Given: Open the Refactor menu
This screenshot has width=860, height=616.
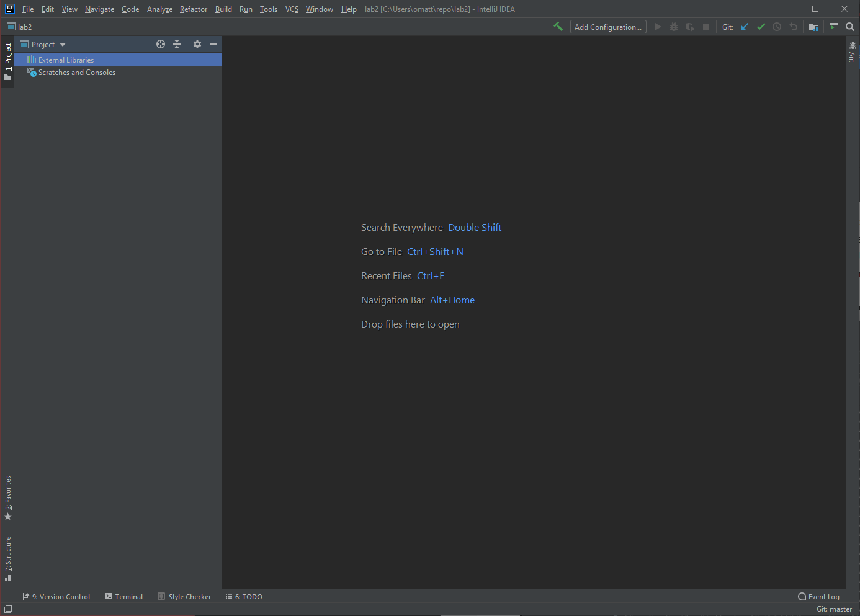Looking at the screenshot, I should pos(193,9).
